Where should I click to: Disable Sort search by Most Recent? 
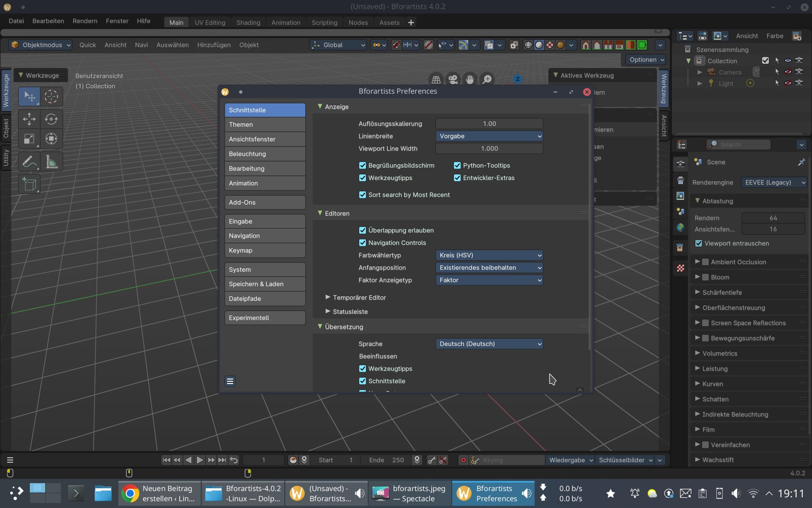click(x=362, y=195)
